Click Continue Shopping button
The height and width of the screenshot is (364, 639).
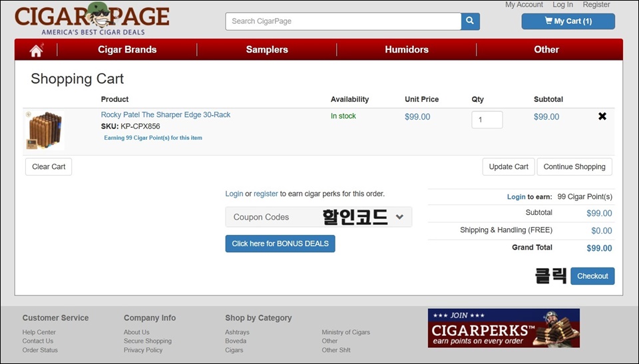point(574,167)
